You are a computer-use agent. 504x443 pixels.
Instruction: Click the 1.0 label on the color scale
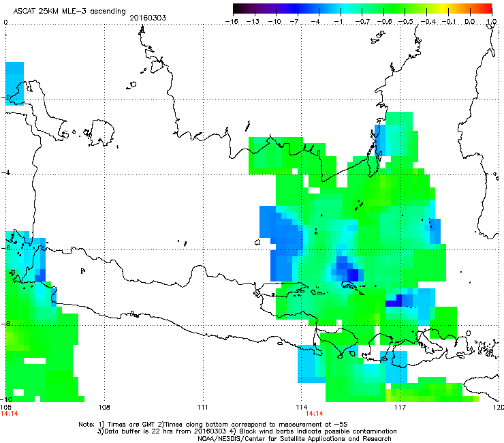pyautogui.click(x=492, y=22)
